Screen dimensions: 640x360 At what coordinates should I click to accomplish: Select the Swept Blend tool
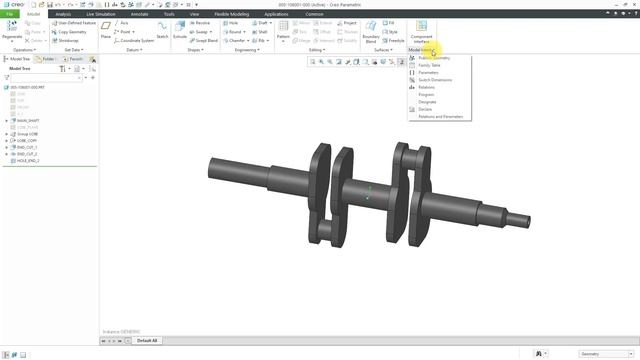tap(203, 41)
